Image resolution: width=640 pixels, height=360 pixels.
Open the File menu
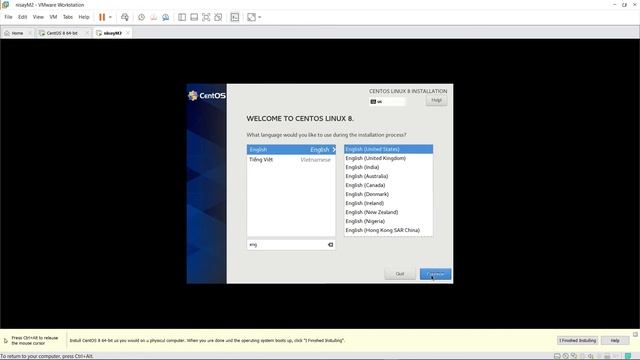tap(9, 17)
